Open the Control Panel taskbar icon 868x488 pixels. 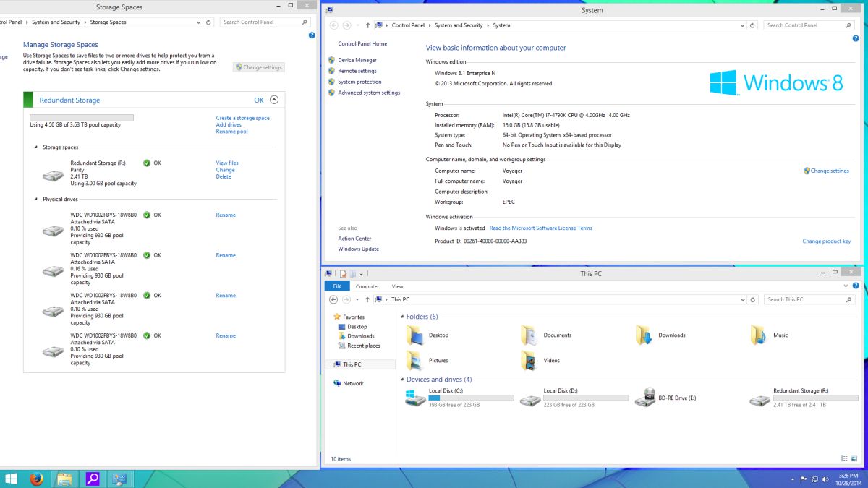119,479
